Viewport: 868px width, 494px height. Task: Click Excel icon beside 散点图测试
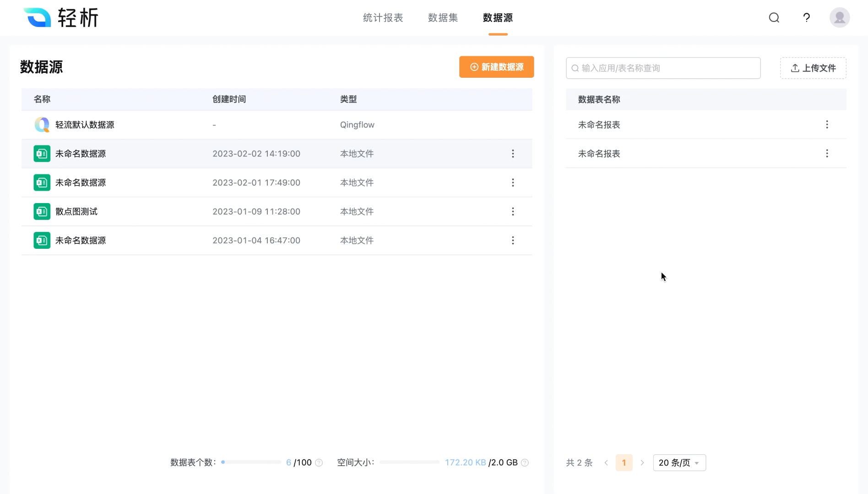click(42, 211)
